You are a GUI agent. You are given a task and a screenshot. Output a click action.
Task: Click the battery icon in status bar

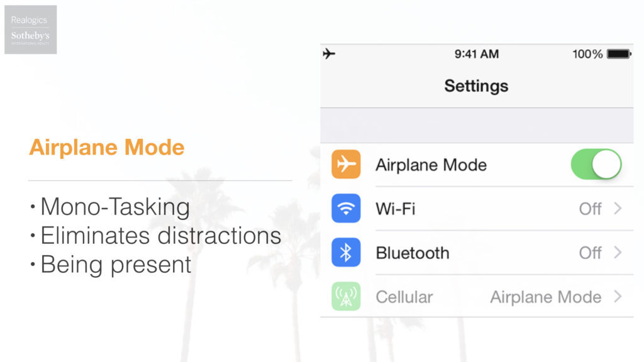(x=619, y=54)
